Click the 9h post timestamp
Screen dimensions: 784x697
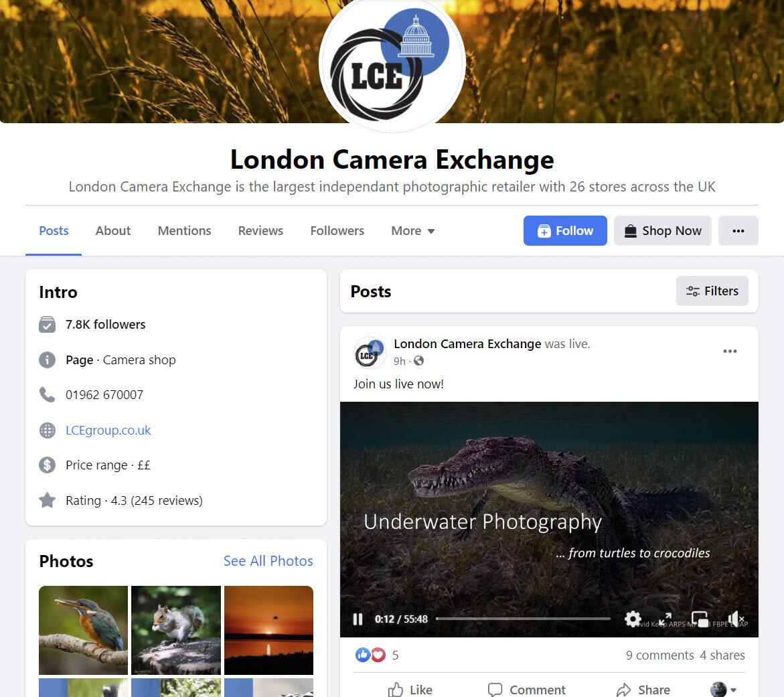pos(399,361)
